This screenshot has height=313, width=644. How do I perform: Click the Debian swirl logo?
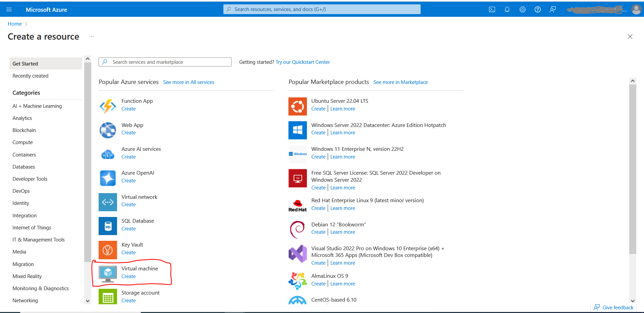click(298, 229)
